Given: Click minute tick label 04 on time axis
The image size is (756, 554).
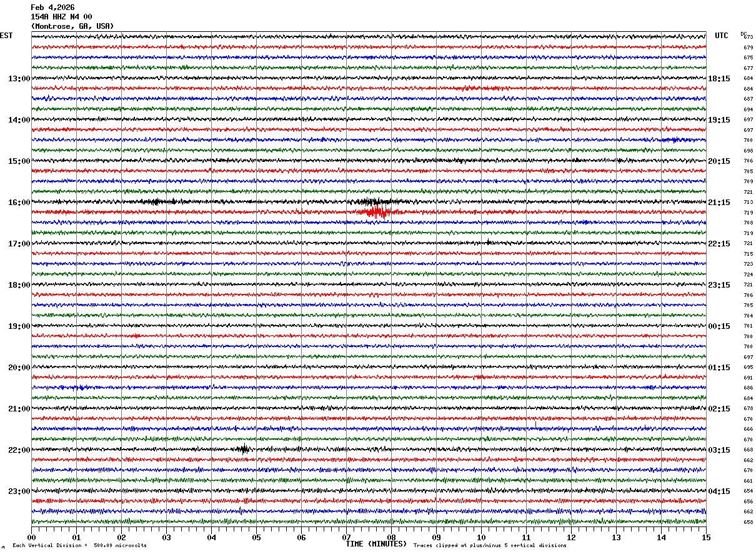Looking at the screenshot, I should coord(211,537).
